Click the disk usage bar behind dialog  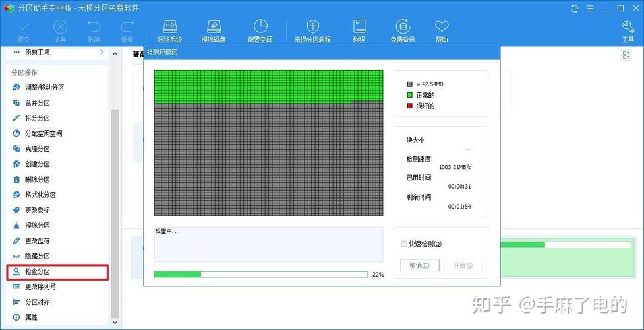click(566, 244)
